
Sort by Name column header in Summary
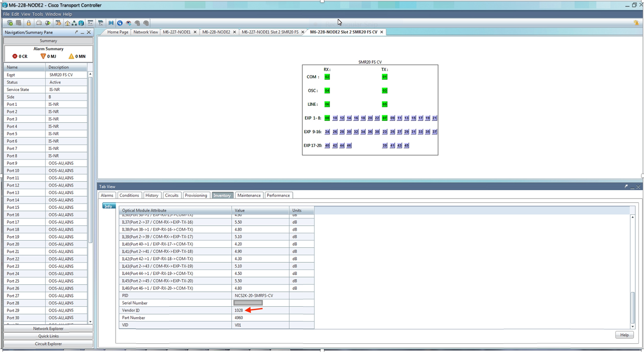point(25,67)
